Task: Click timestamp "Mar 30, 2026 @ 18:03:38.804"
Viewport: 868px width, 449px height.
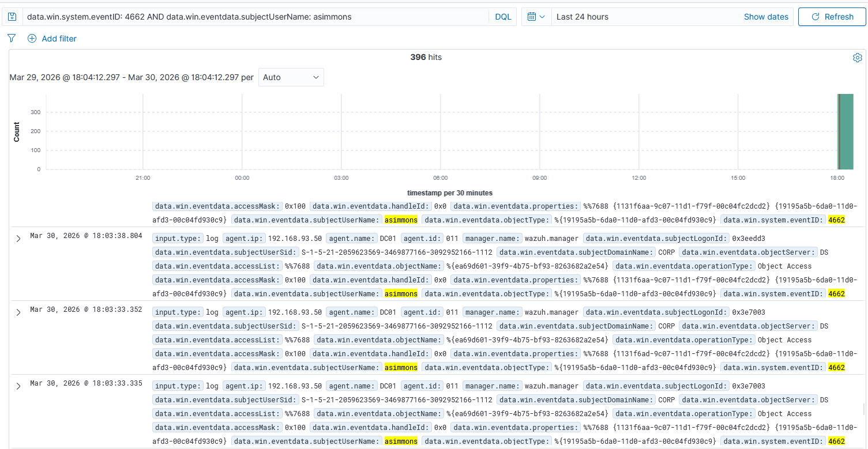Action: point(87,236)
